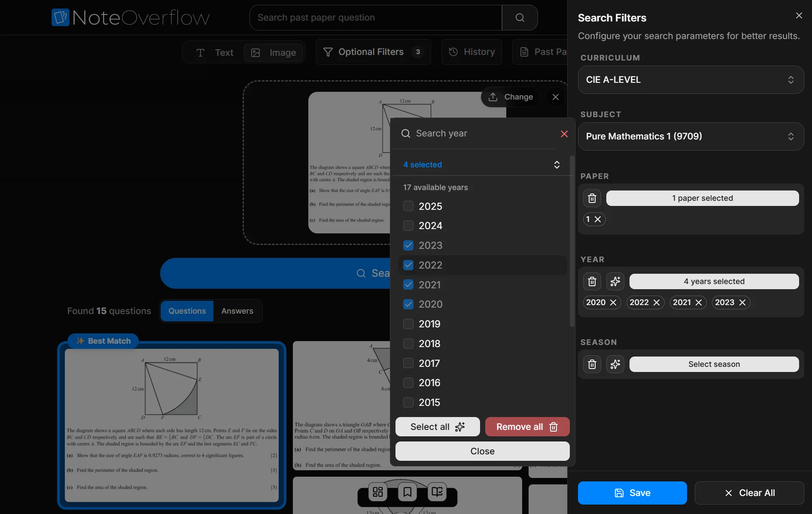
Task: Open the Pure Mathematics 1 subject dropdown
Action: [690, 136]
